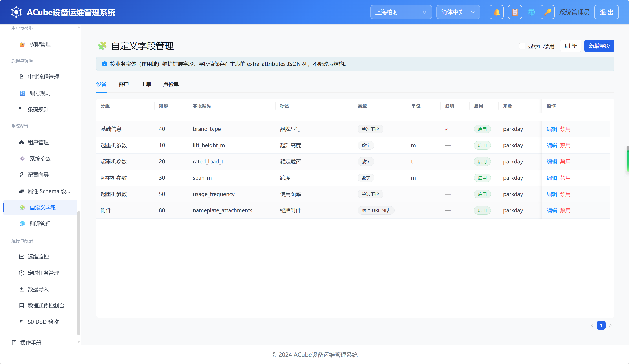Open the clipboard icon in header
629x364 pixels.
pyautogui.click(x=515, y=12)
